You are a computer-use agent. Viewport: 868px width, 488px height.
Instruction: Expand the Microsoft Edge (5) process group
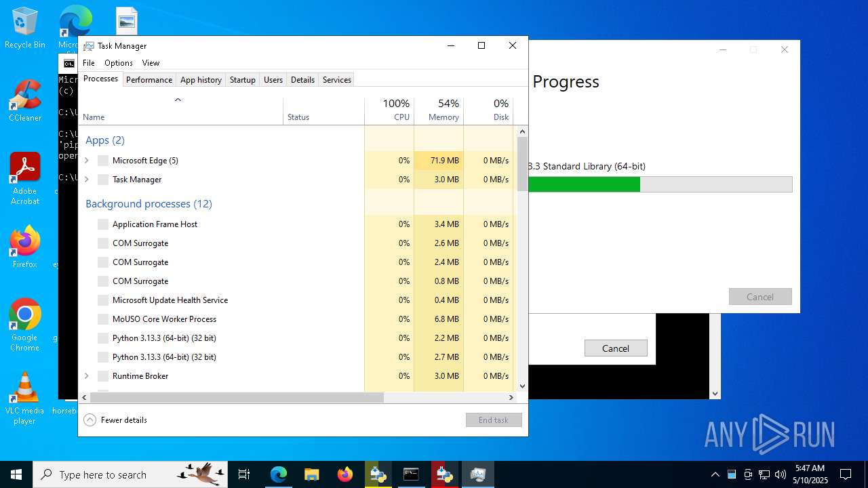point(86,161)
